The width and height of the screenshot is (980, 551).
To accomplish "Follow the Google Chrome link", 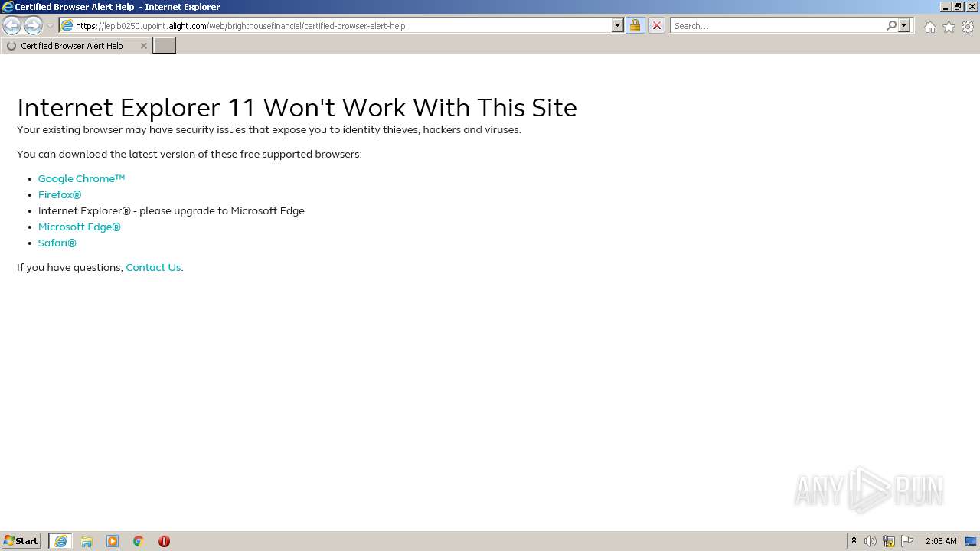I will (x=81, y=178).
